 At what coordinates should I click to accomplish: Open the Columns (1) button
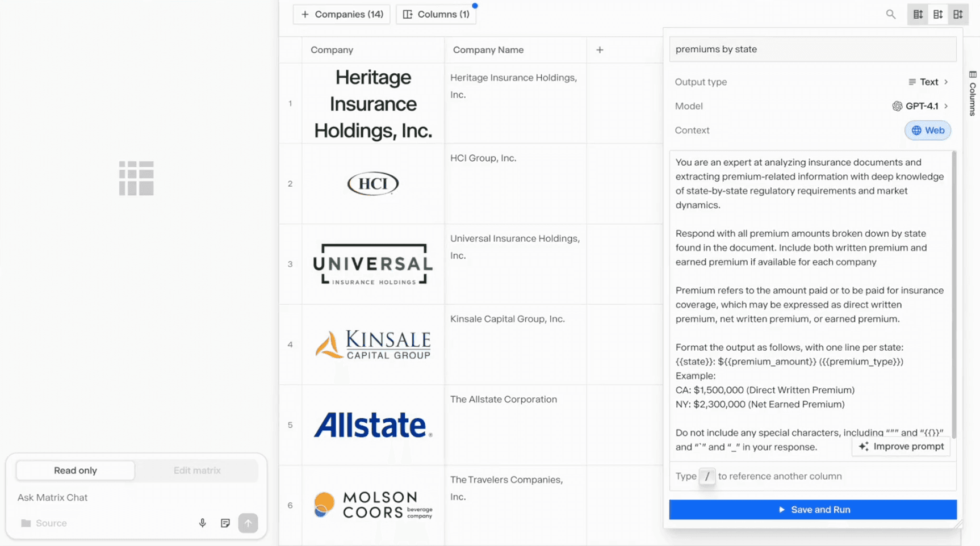coord(436,14)
